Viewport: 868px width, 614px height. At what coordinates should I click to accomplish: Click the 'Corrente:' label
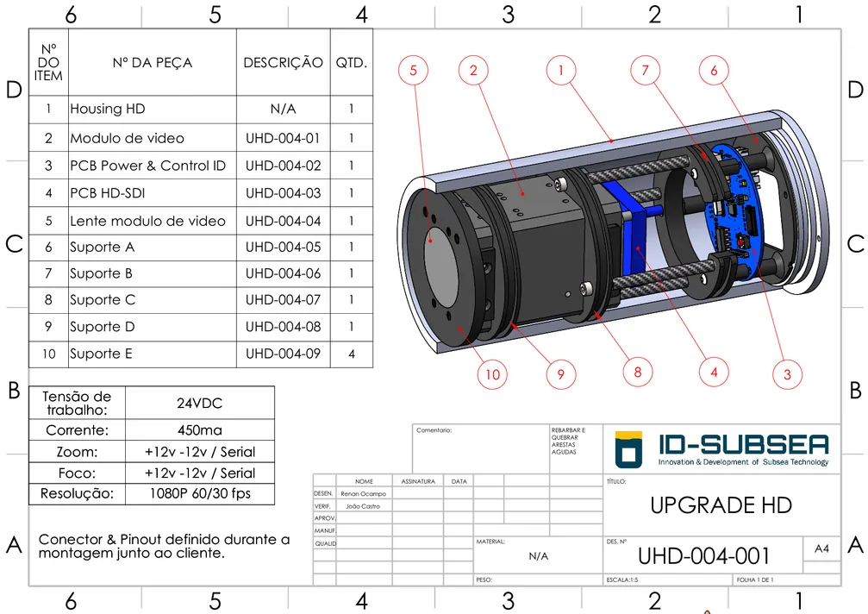pyautogui.click(x=77, y=430)
